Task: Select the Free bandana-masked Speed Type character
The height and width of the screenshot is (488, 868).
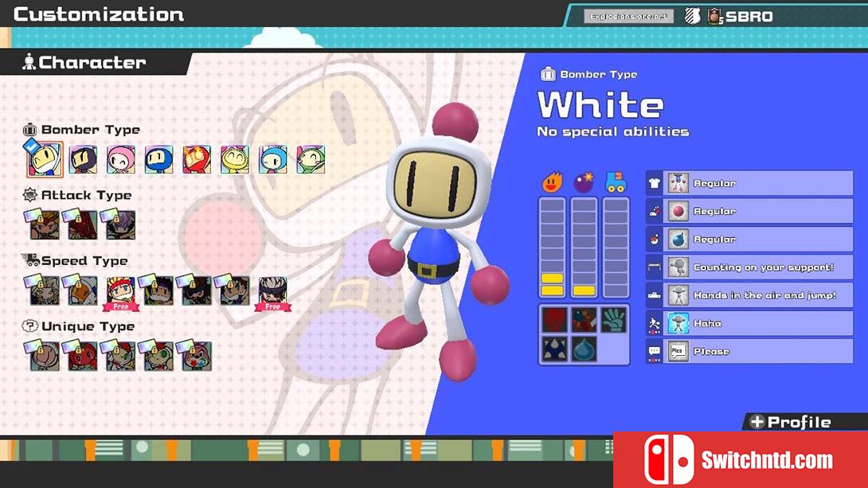Action: pos(273,293)
